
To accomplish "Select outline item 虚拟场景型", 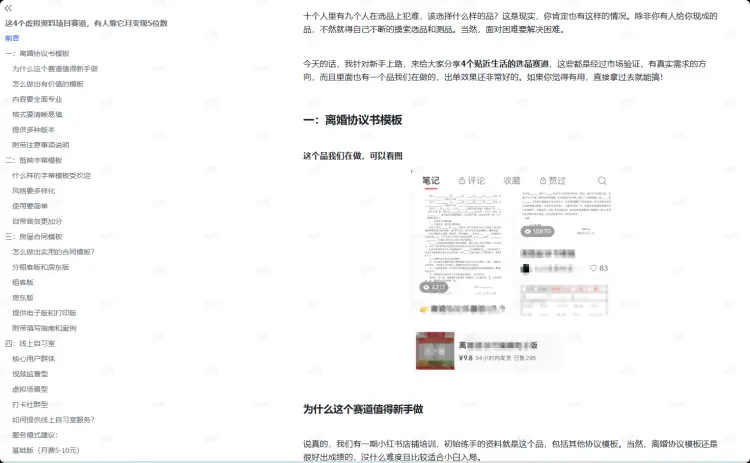I will click(x=30, y=390).
